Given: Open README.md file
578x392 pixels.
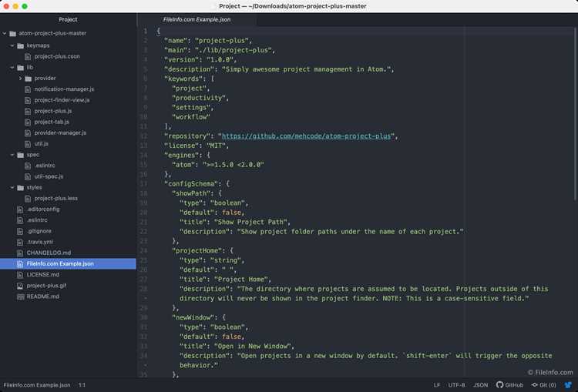Looking at the screenshot, I should (x=42, y=297).
